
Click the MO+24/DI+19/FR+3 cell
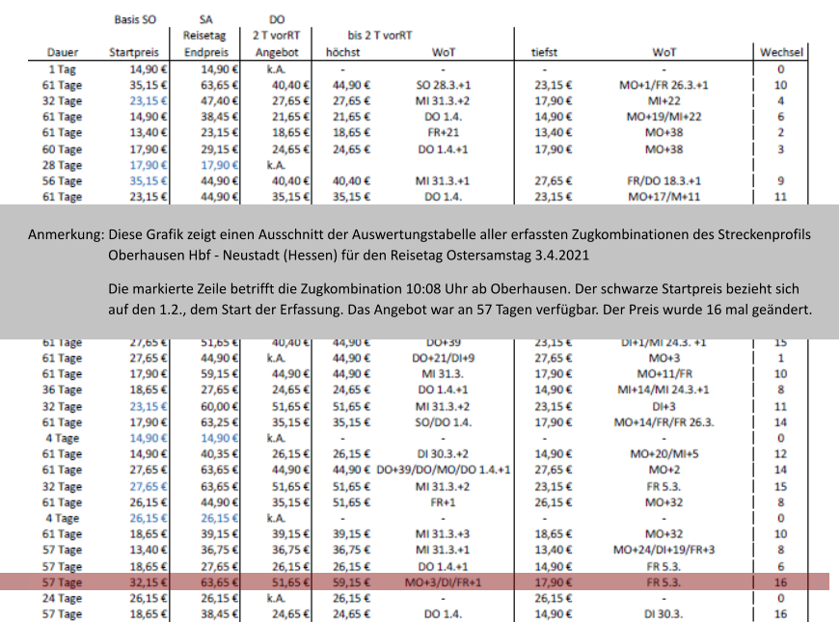[664, 550]
